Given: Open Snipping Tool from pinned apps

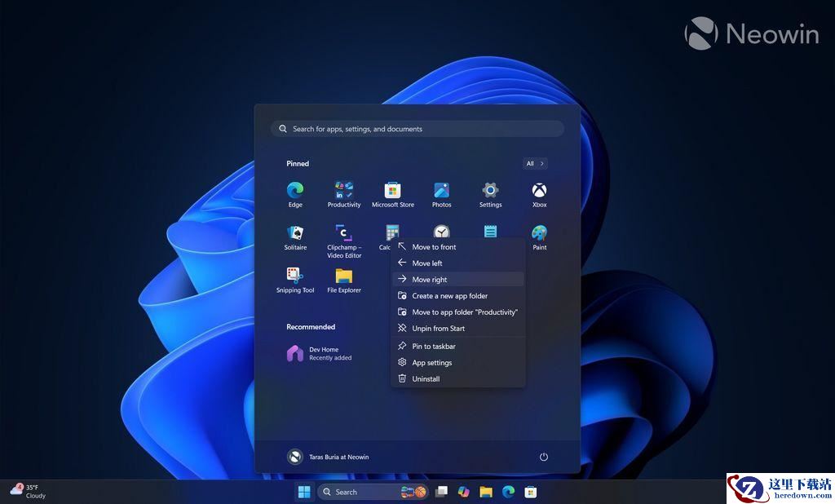Looking at the screenshot, I should coord(295,281).
